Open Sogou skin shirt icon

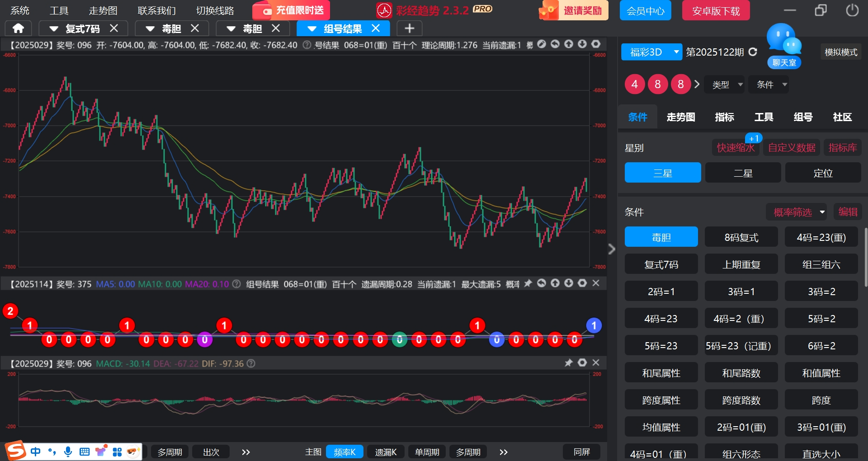click(x=100, y=451)
